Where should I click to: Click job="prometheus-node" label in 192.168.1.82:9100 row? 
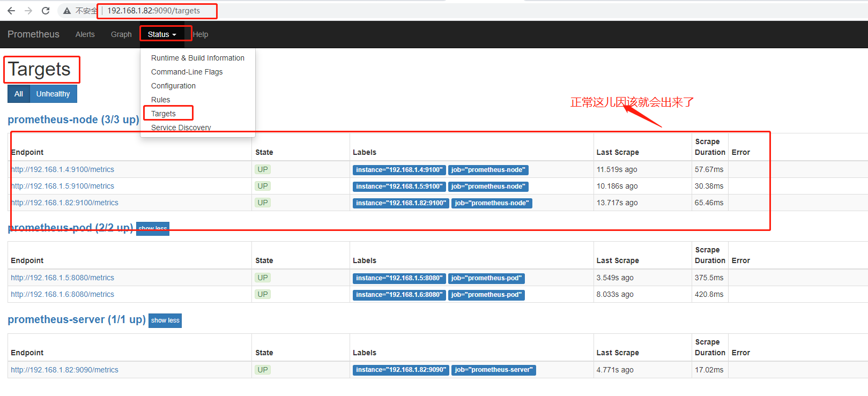tap(492, 203)
